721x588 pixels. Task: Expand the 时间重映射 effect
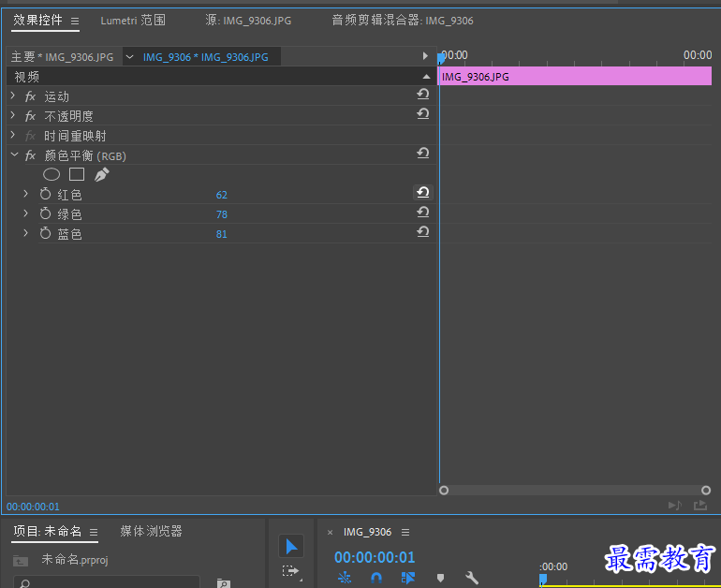13,135
